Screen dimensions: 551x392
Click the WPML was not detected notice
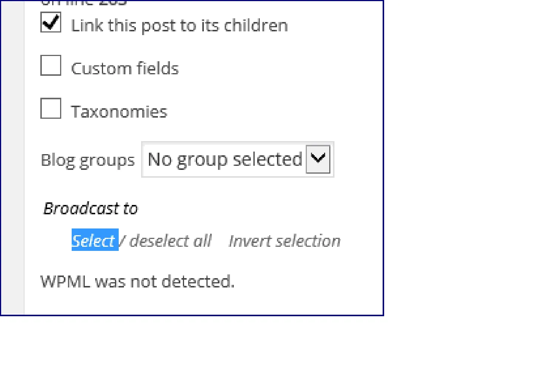[x=137, y=281]
